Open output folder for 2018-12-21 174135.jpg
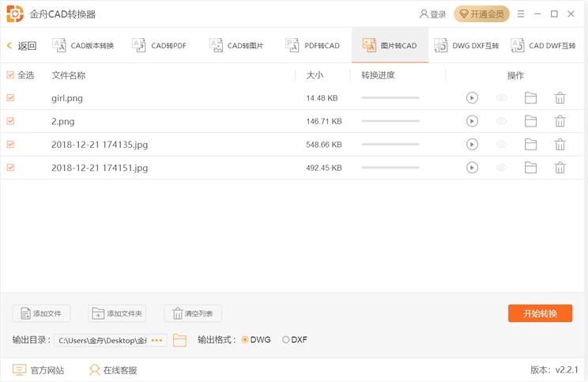The height and width of the screenshot is (382, 588). click(x=530, y=145)
